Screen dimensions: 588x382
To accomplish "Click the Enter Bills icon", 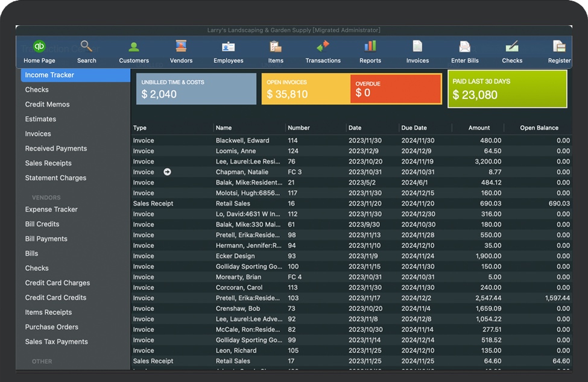I will click(464, 47).
